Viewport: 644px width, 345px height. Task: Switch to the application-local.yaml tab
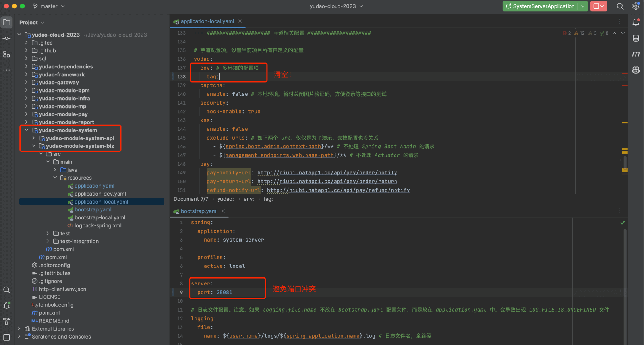coord(207,21)
